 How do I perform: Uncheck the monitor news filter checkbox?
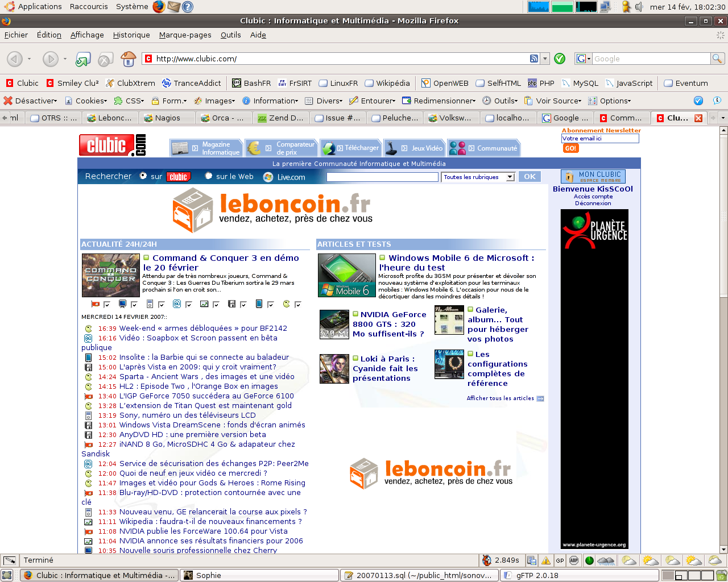pos(134,305)
